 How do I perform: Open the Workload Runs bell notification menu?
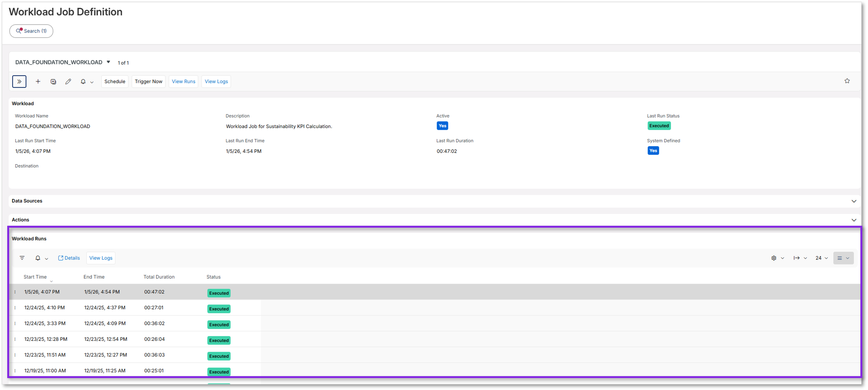coord(41,258)
